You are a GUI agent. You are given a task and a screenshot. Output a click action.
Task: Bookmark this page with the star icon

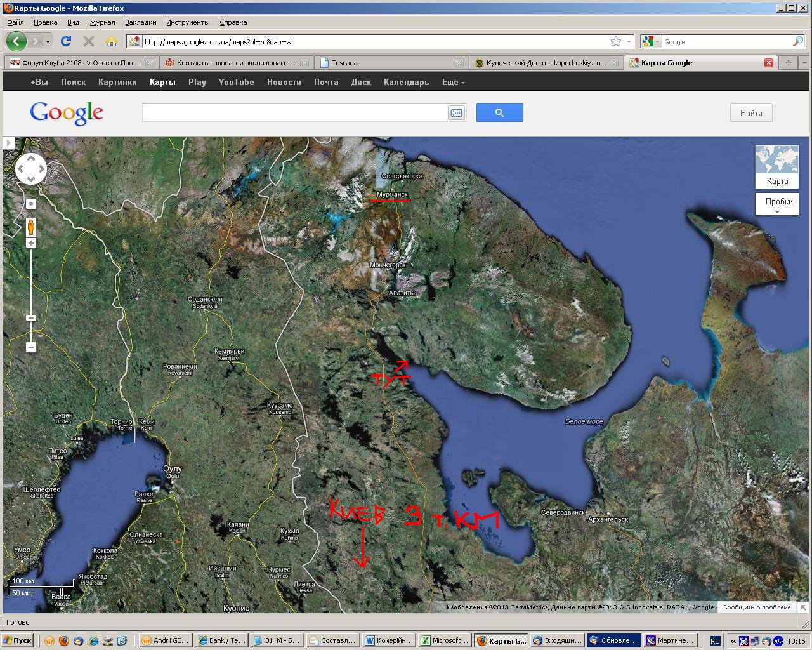(616, 41)
